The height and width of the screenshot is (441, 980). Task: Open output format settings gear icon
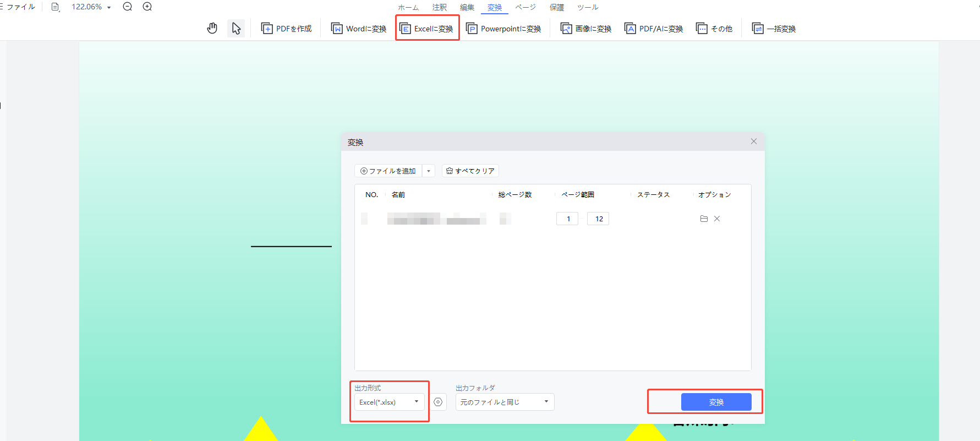438,402
